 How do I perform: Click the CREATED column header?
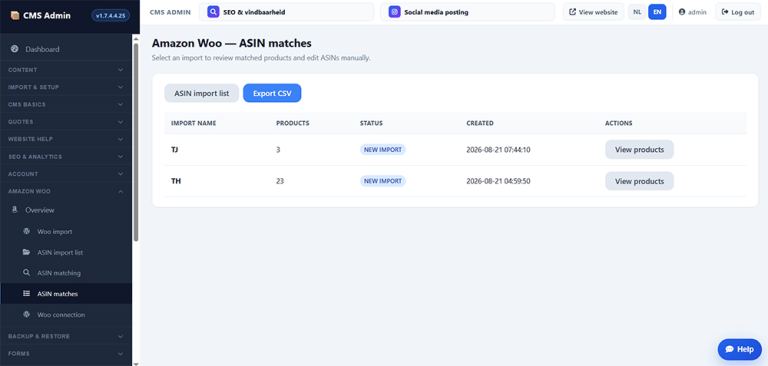tap(480, 123)
